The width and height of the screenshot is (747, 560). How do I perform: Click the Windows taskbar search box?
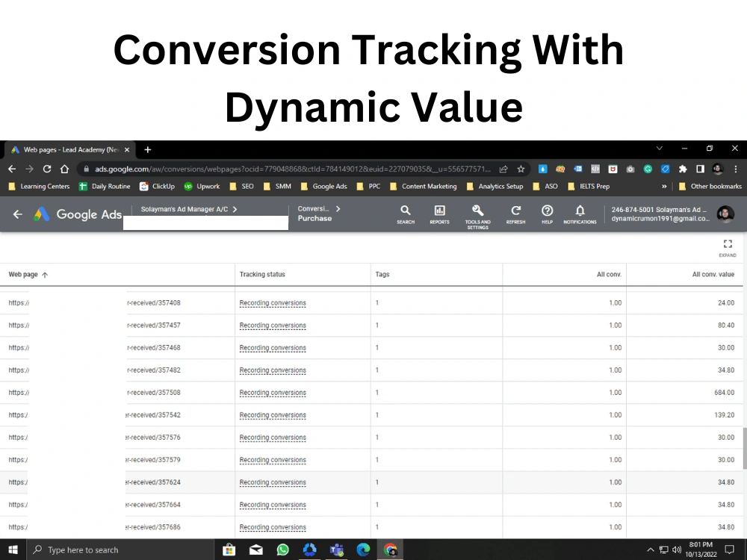click(120, 550)
